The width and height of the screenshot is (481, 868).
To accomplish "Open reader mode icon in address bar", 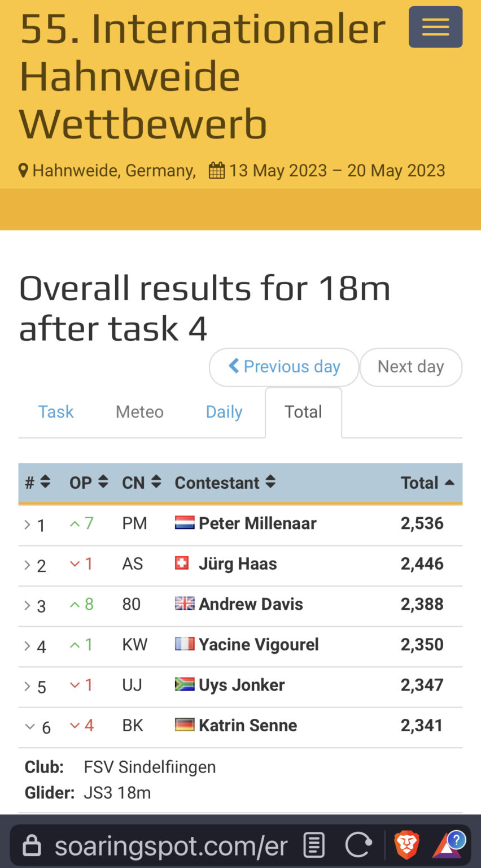I will click(314, 846).
